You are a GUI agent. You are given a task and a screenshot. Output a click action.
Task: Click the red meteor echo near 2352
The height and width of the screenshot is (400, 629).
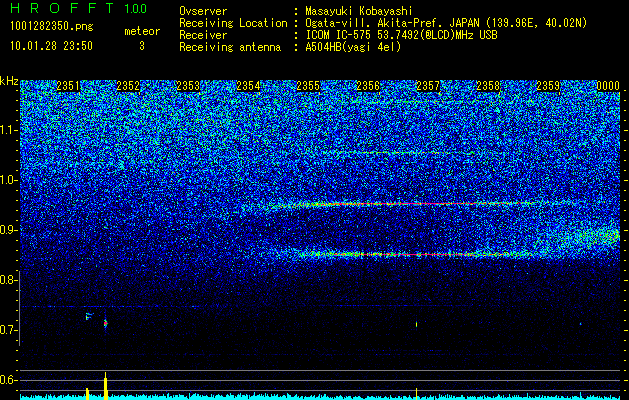pyautogui.click(x=106, y=323)
